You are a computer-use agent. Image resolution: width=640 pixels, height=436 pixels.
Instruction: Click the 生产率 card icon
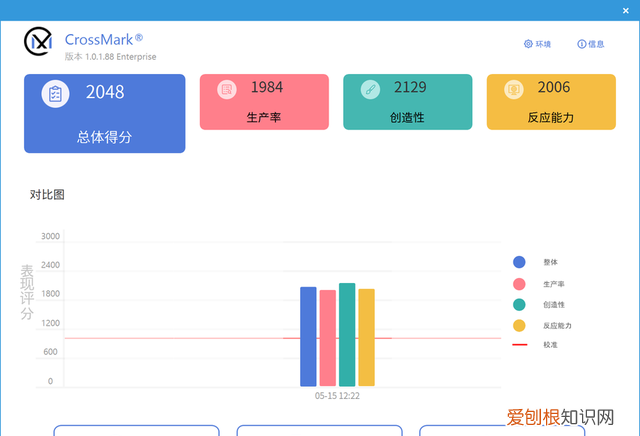[227, 89]
